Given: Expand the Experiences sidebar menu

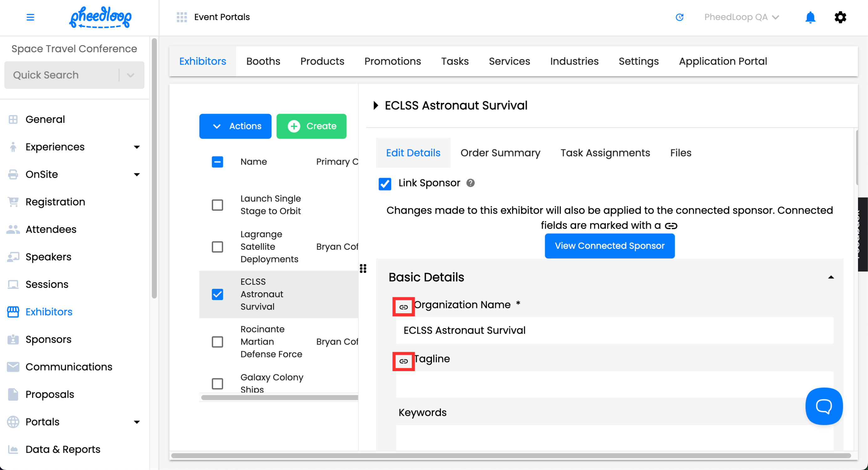Looking at the screenshot, I should 137,147.
